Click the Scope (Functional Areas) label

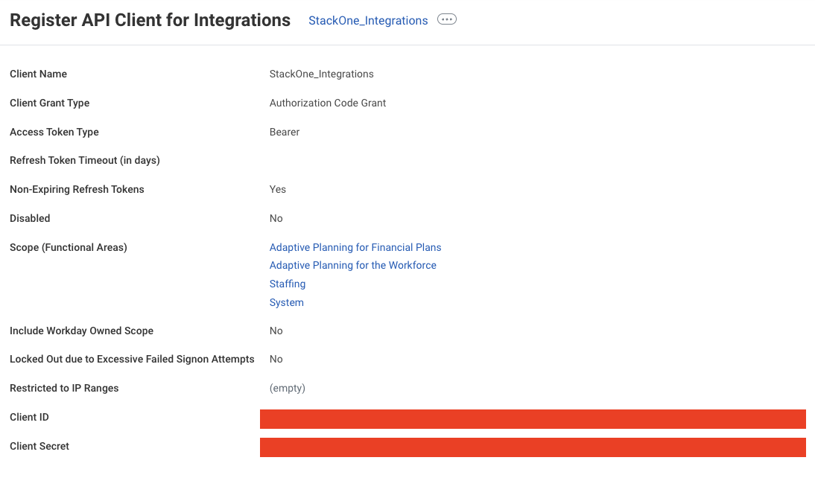(68, 247)
